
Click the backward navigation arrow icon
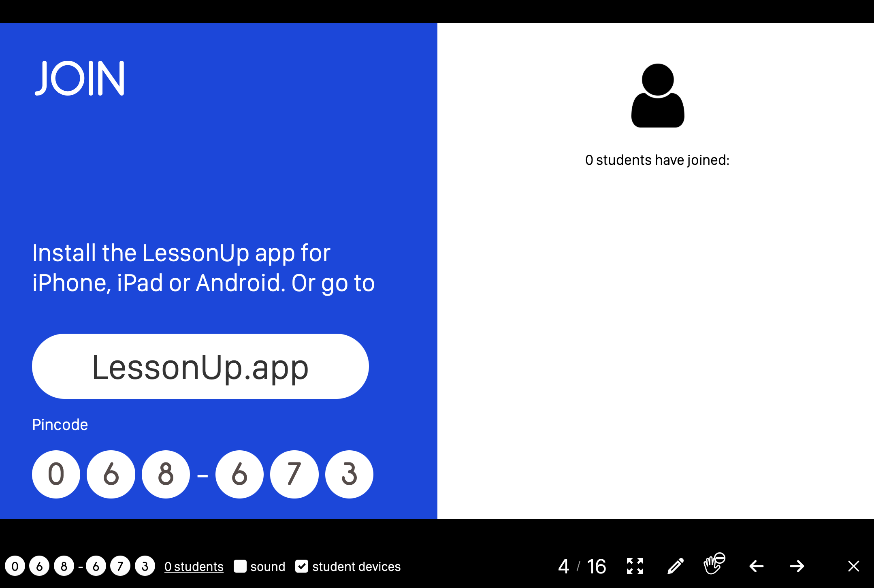(757, 566)
